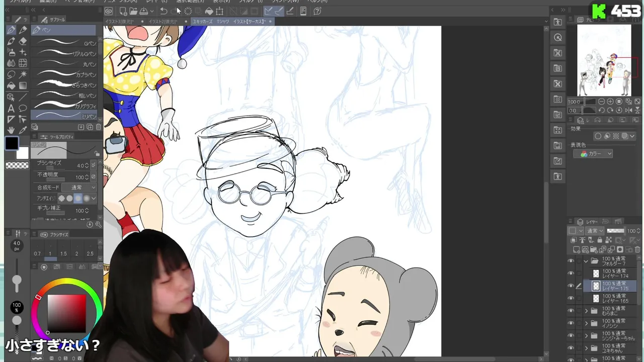This screenshot has width=644, height=362.
Task: Click the Scale/Rotate transform icon
Action: click(220, 11)
